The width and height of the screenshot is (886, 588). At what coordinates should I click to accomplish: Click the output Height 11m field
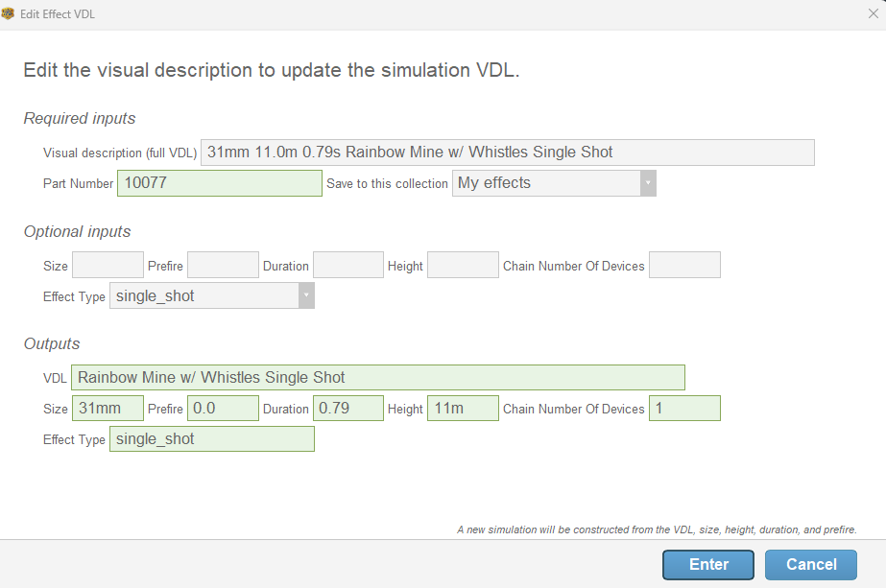click(x=463, y=409)
